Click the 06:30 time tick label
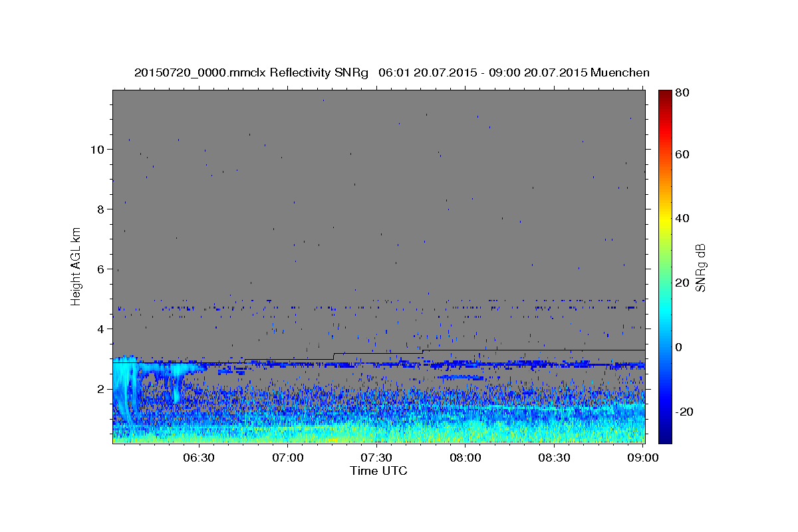Screen dimensions: 798x532 pyautogui.click(x=199, y=458)
